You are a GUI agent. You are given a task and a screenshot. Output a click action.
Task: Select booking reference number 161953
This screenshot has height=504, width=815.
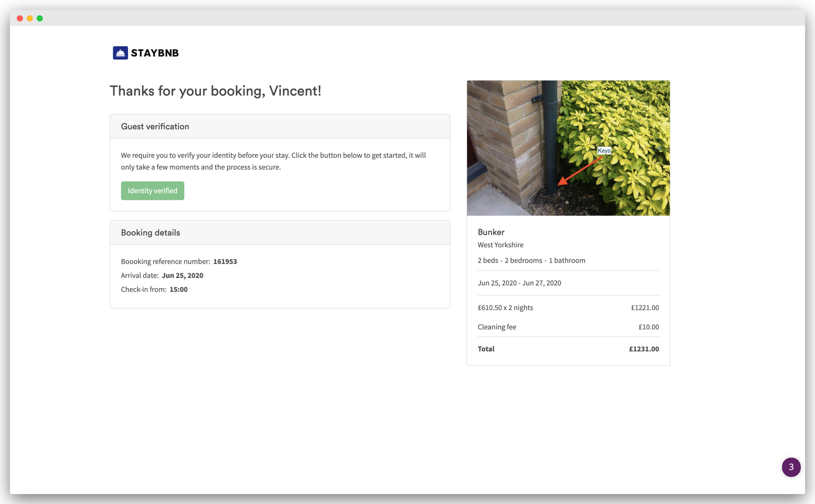pyautogui.click(x=225, y=262)
